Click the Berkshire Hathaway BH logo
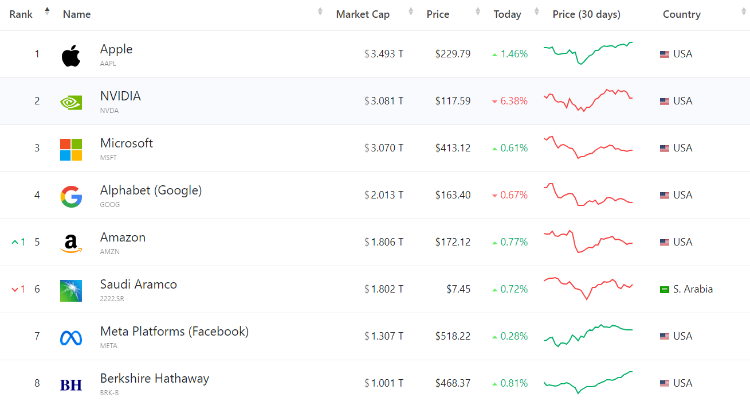Image resolution: width=750 pixels, height=405 pixels. [71, 384]
